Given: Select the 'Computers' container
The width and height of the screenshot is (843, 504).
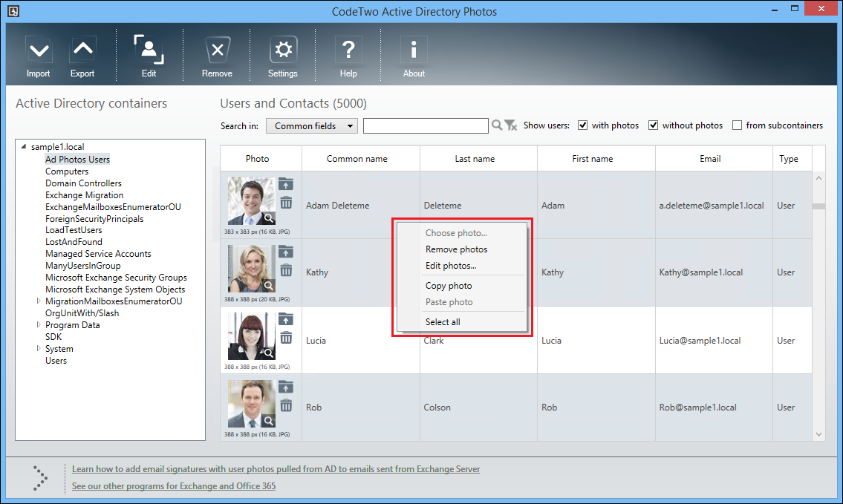Looking at the screenshot, I should point(67,171).
